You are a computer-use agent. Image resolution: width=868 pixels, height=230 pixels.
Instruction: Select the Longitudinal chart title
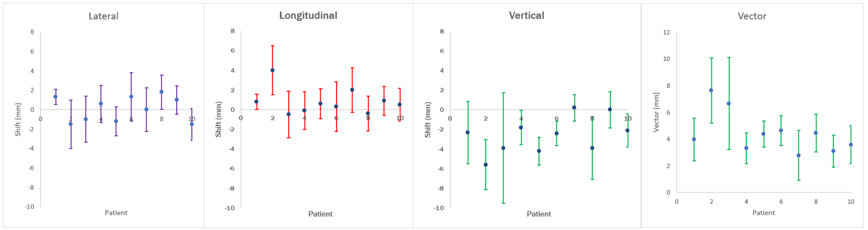pos(308,16)
